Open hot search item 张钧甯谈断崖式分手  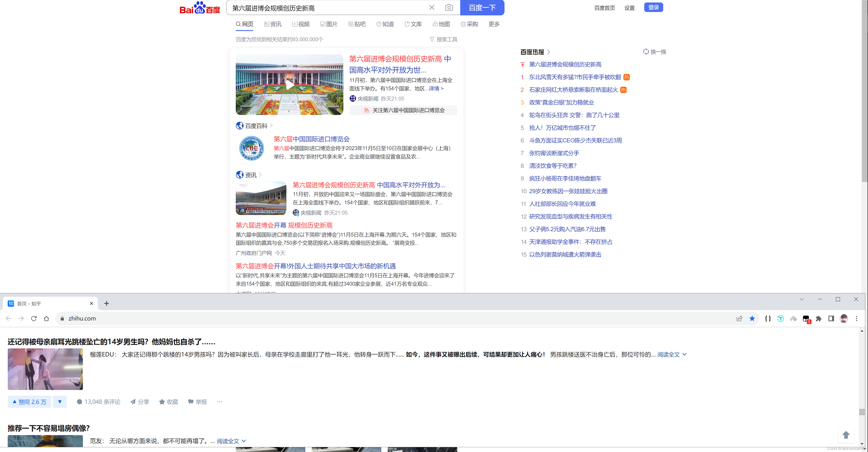click(554, 153)
